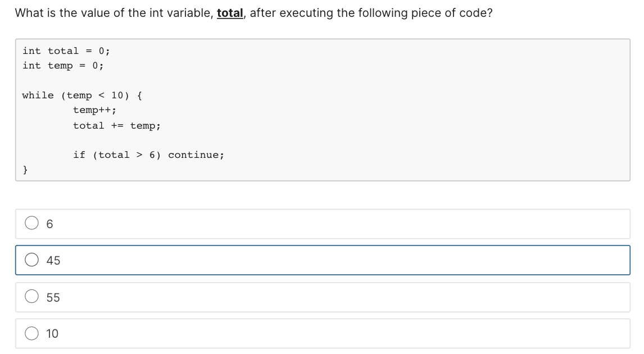Select the radio button for answer 10
This screenshot has width=644, height=354.
coord(31,333)
